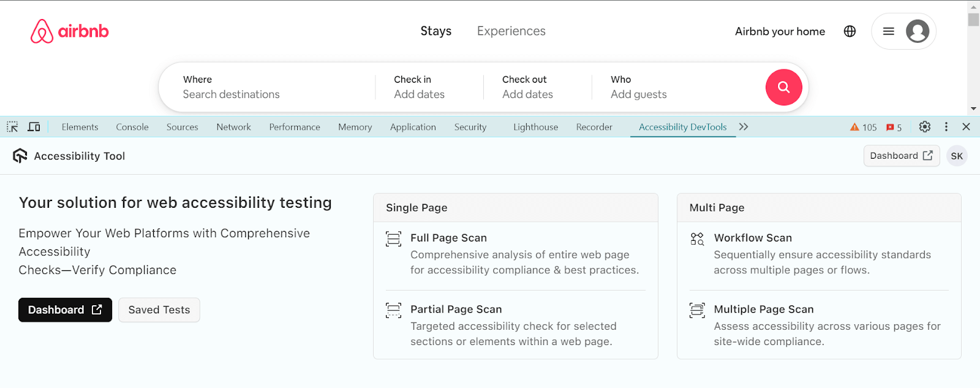Click the red search button

pos(784,87)
